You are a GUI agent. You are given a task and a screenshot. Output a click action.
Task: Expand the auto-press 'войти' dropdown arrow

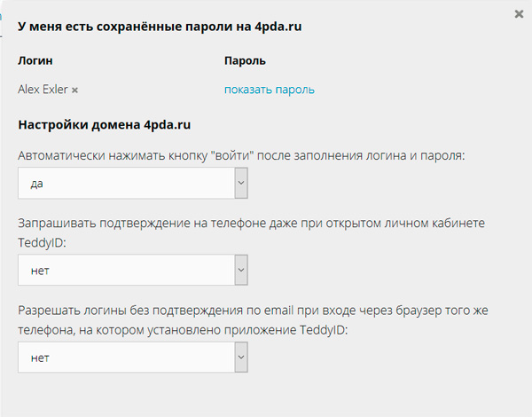click(240, 184)
